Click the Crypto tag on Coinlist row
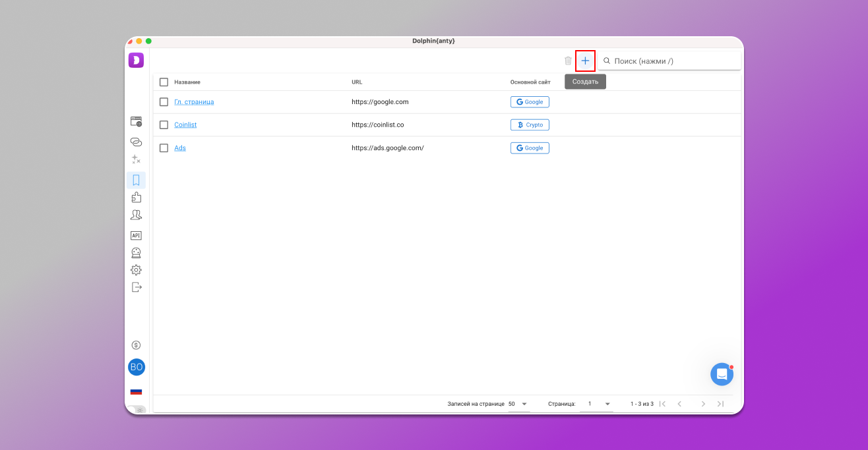868x450 pixels. click(x=530, y=125)
